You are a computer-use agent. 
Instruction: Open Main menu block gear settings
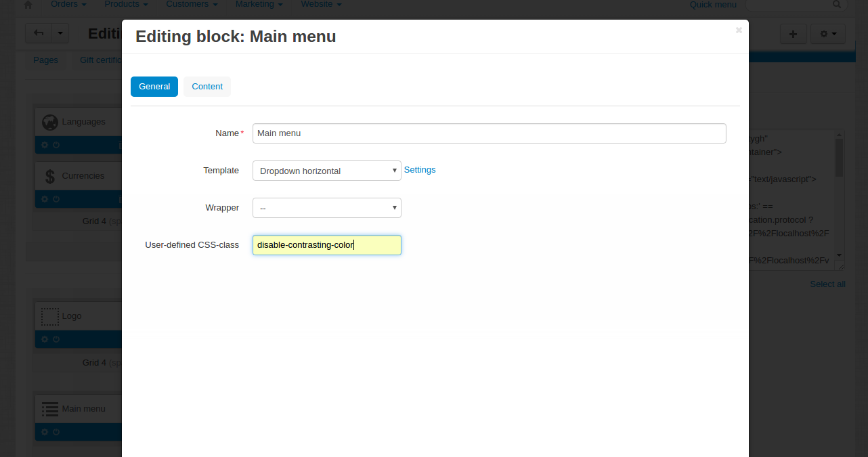pyautogui.click(x=45, y=432)
